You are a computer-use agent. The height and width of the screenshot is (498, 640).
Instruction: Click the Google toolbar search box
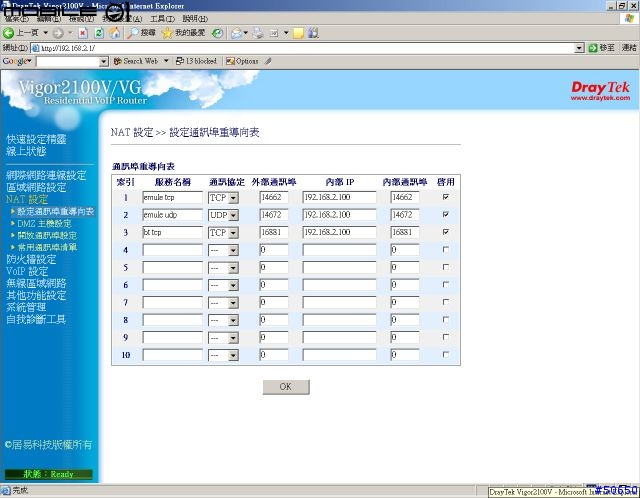pyautogui.click(x=68, y=61)
